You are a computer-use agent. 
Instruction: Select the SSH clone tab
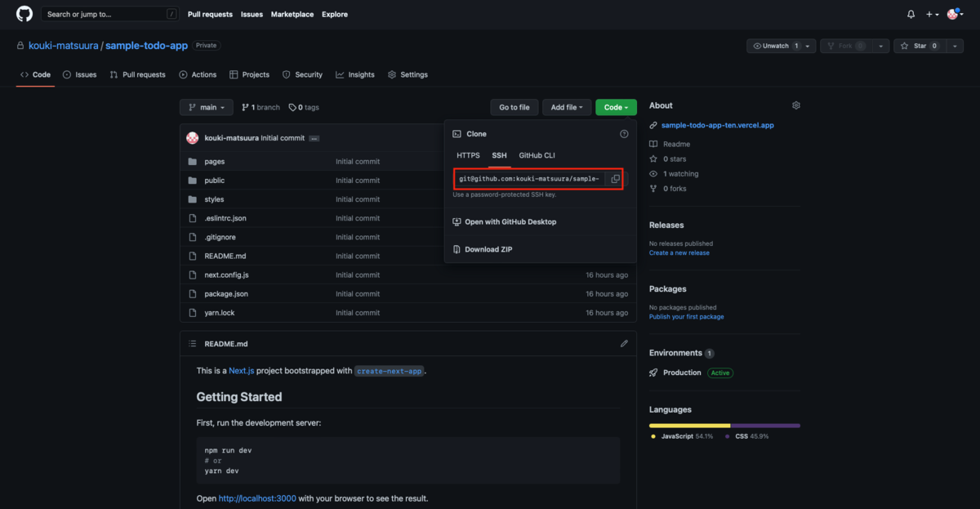coord(499,155)
